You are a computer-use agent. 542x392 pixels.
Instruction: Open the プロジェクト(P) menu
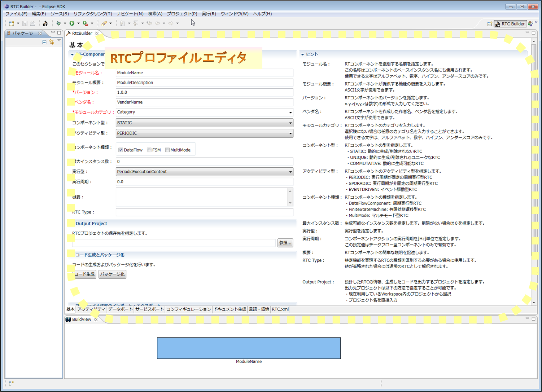pyautogui.click(x=182, y=14)
